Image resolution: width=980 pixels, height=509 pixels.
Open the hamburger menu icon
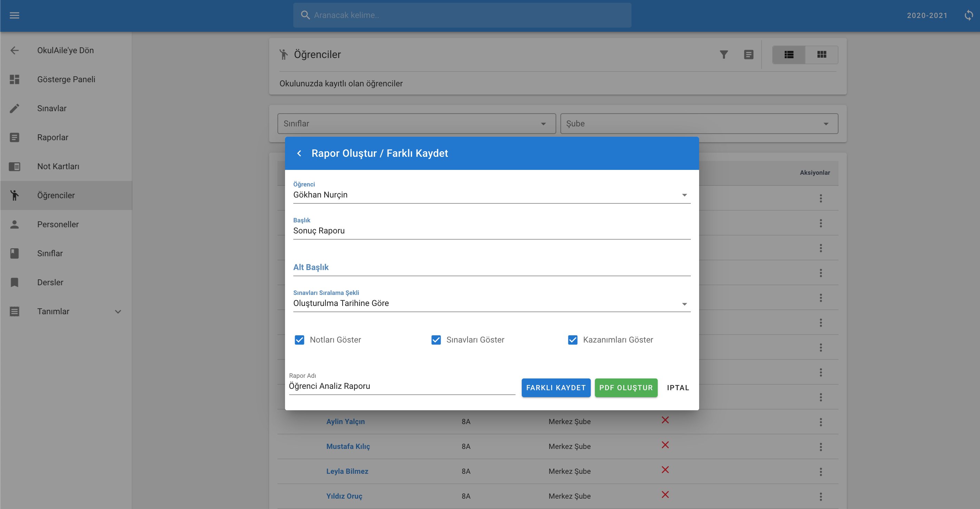tap(14, 15)
